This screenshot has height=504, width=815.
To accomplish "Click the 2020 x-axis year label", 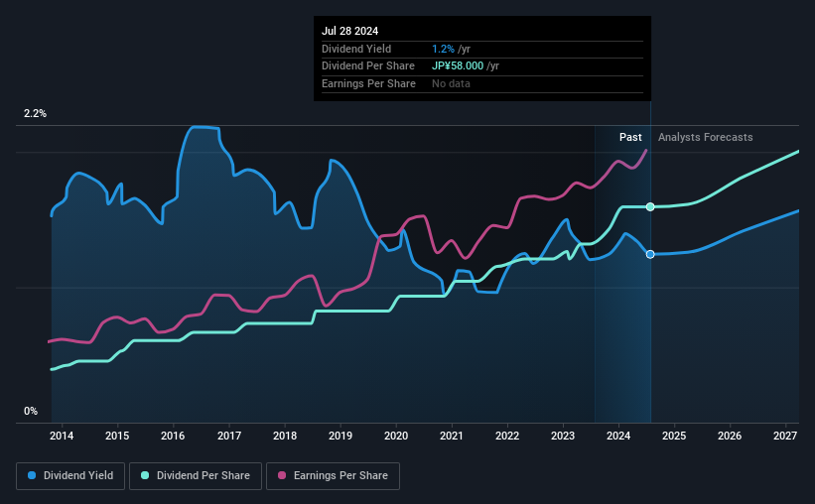I will point(396,436).
